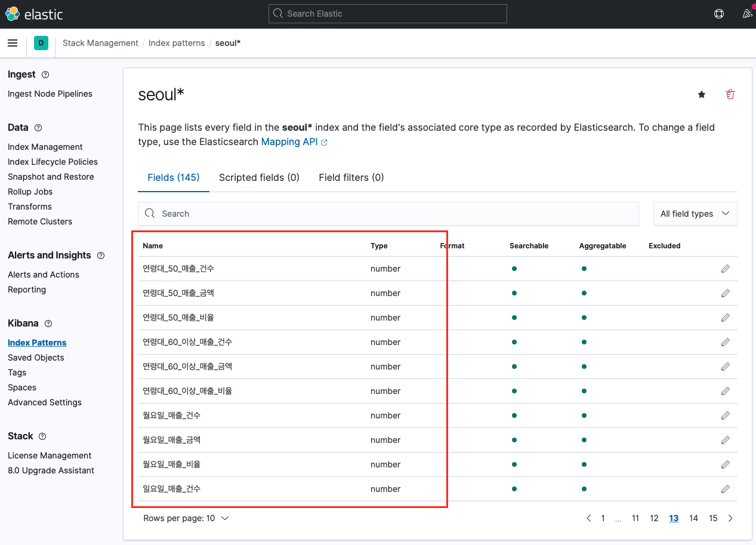Image resolution: width=756 pixels, height=545 pixels.
Task: Edit field 연령대_60_이상_매출_금액 pencil icon
Action: [726, 367]
